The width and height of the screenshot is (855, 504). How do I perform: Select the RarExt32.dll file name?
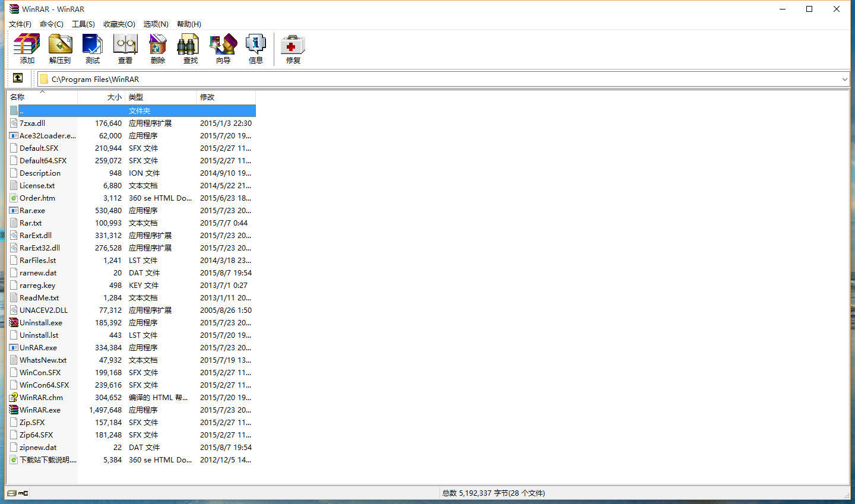(x=39, y=248)
